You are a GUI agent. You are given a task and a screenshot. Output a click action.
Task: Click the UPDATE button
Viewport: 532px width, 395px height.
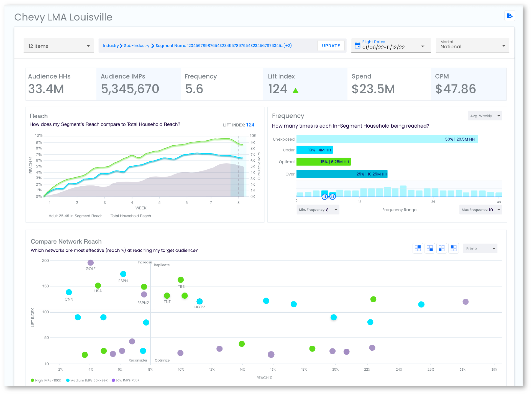pos(331,46)
